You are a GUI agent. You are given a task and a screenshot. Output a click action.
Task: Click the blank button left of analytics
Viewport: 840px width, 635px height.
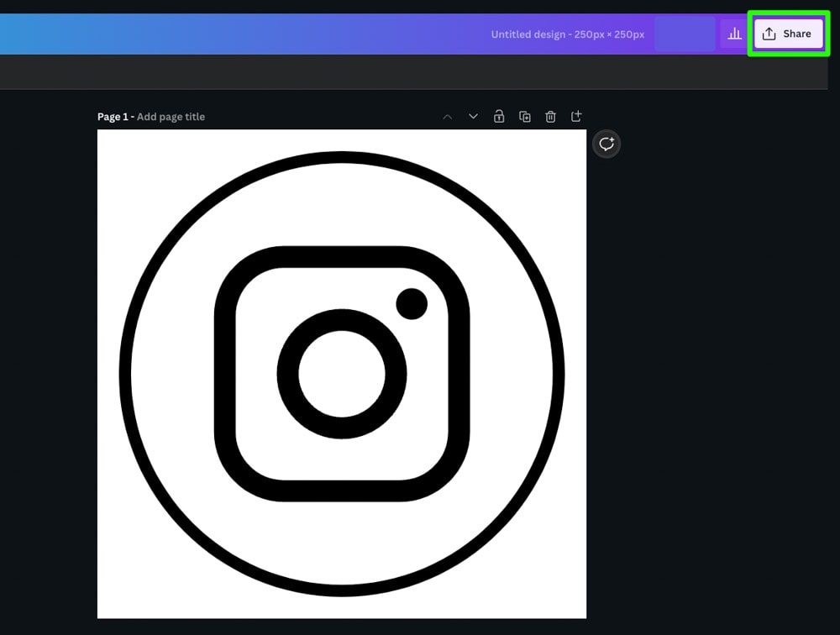click(685, 34)
